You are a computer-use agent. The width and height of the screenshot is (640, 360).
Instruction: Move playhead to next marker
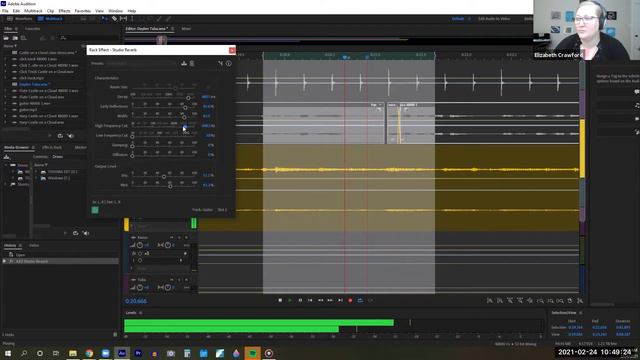[340, 300]
